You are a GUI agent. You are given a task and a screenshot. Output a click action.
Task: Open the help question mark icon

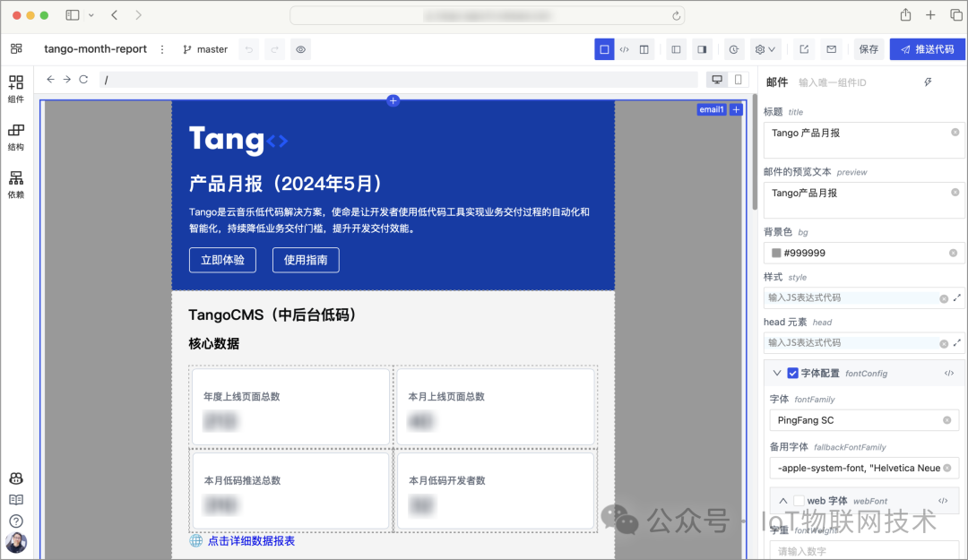(x=16, y=521)
